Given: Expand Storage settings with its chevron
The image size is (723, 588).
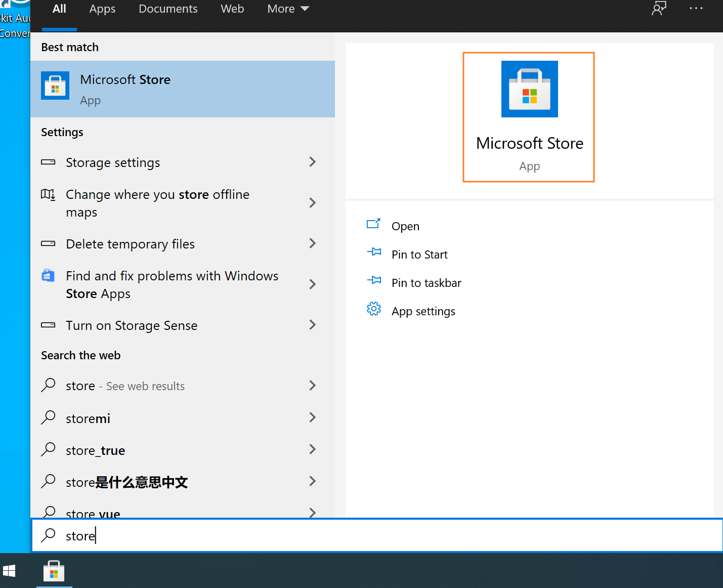Looking at the screenshot, I should pyautogui.click(x=313, y=162).
